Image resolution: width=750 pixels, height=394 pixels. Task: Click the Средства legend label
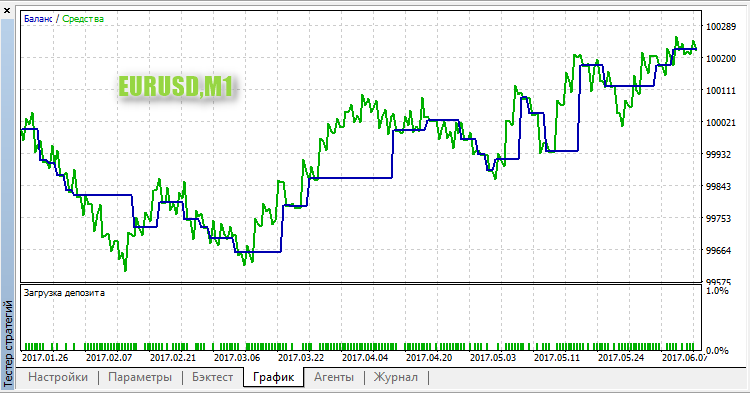[83, 19]
